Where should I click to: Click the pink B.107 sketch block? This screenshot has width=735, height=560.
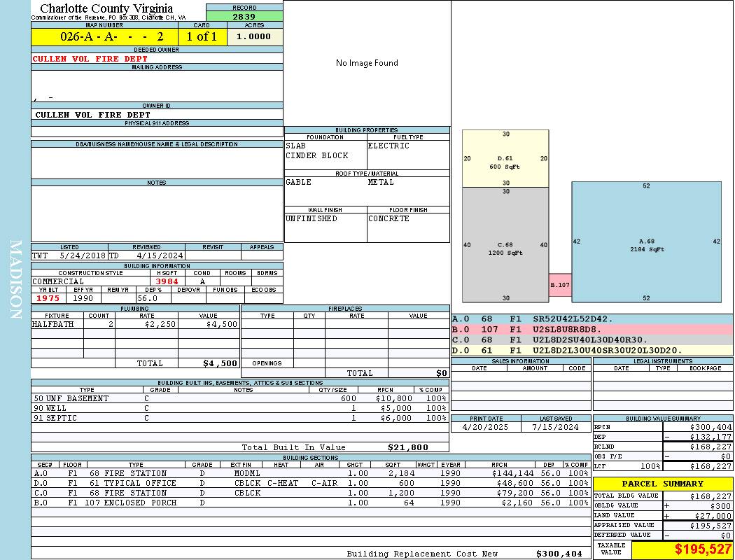click(560, 285)
